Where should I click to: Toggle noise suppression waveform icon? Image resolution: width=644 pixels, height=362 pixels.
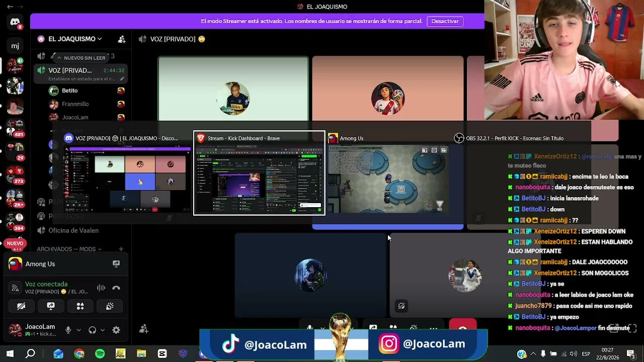pyautogui.click(x=101, y=288)
